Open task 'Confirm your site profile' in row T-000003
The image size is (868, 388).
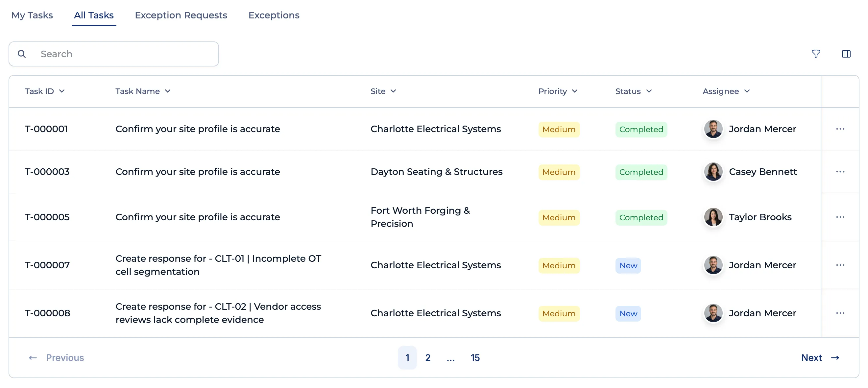198,172
